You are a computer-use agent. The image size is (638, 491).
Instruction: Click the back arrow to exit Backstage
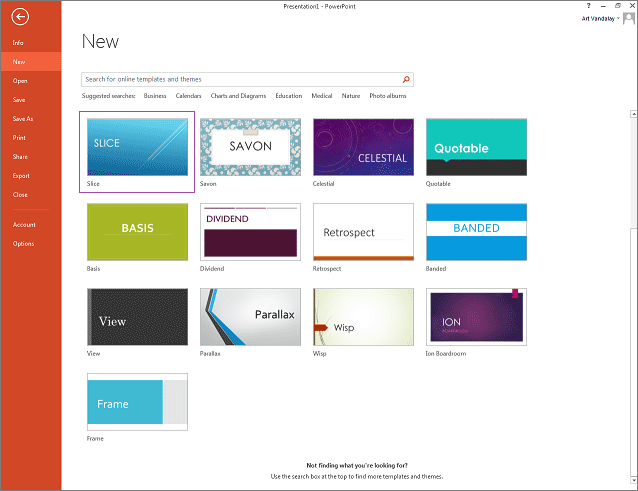pos(20,17)
